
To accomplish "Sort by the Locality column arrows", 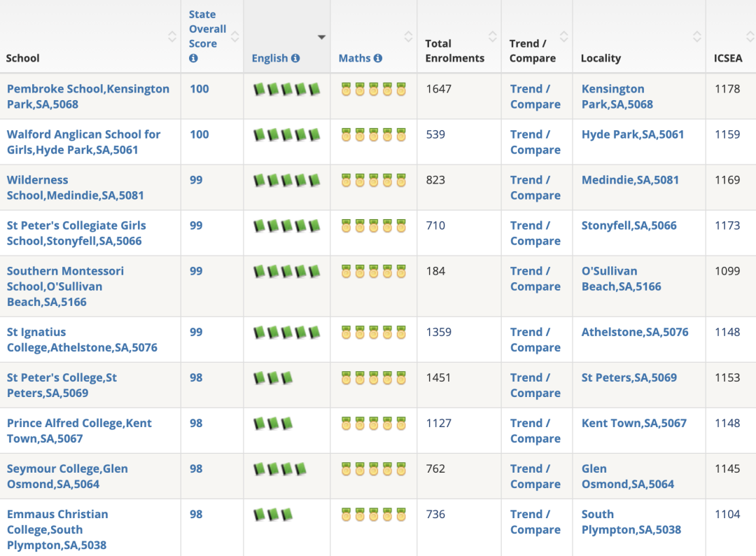I will [x=697, y=36].
